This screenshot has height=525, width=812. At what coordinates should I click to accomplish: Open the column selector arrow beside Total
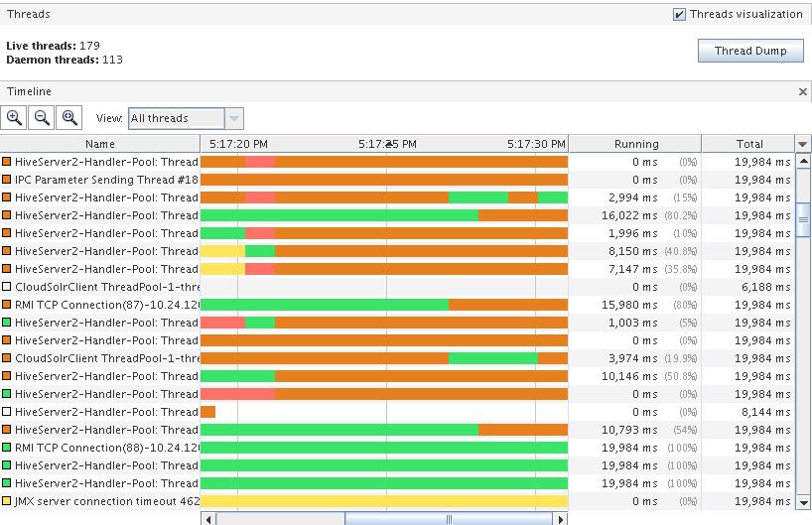pos(803,144)
